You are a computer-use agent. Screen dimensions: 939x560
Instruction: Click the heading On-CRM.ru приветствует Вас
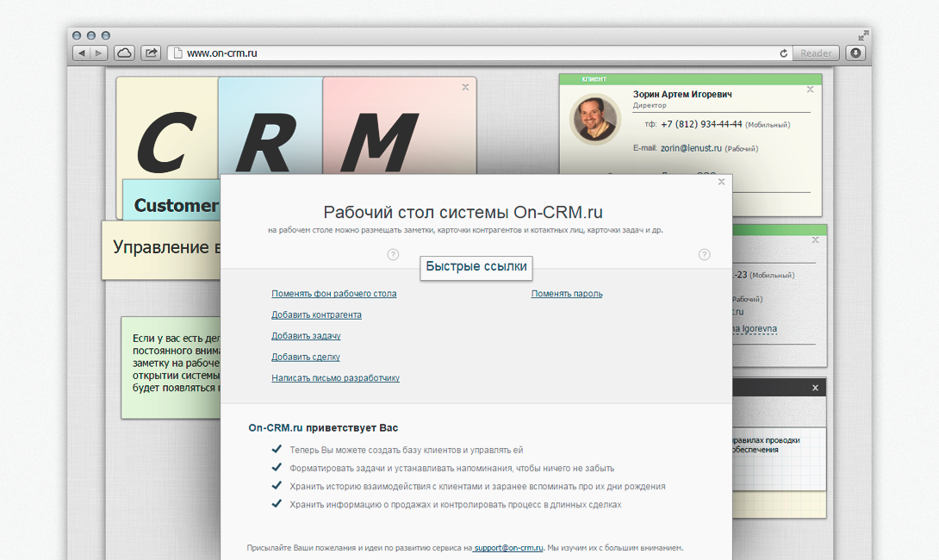point(323,427)
